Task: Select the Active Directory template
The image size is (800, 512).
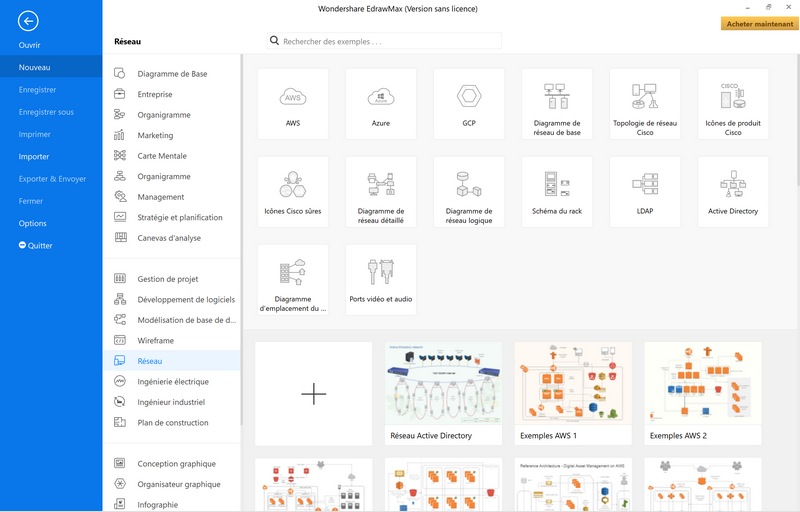Action: (733, 192)
